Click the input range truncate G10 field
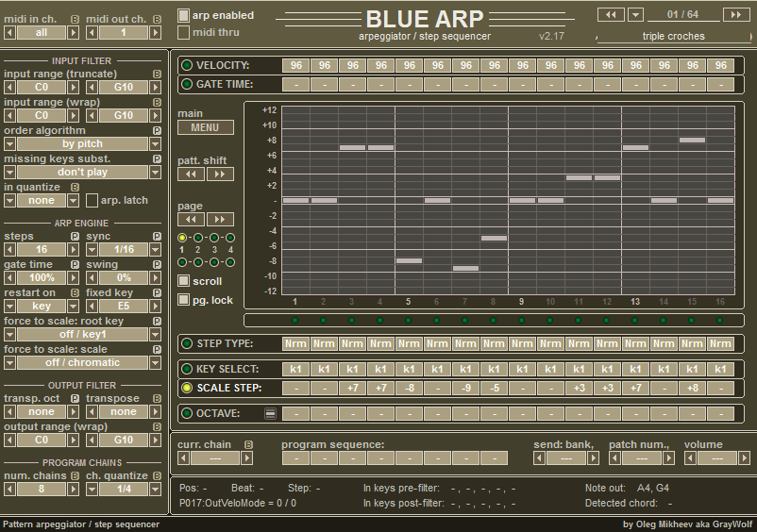 (x=124, y=88)
